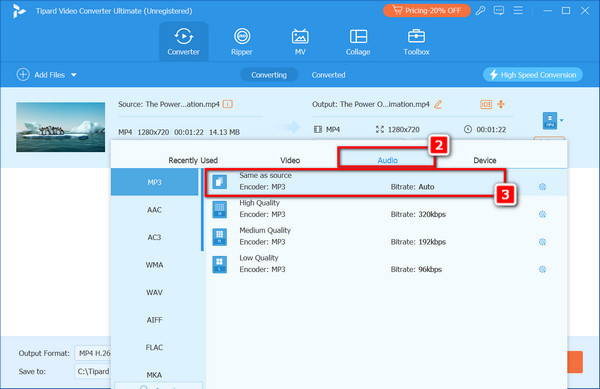Open the Converter module
Image resolution: width=600 pixels, height=389 pixels.
[184, 42]
